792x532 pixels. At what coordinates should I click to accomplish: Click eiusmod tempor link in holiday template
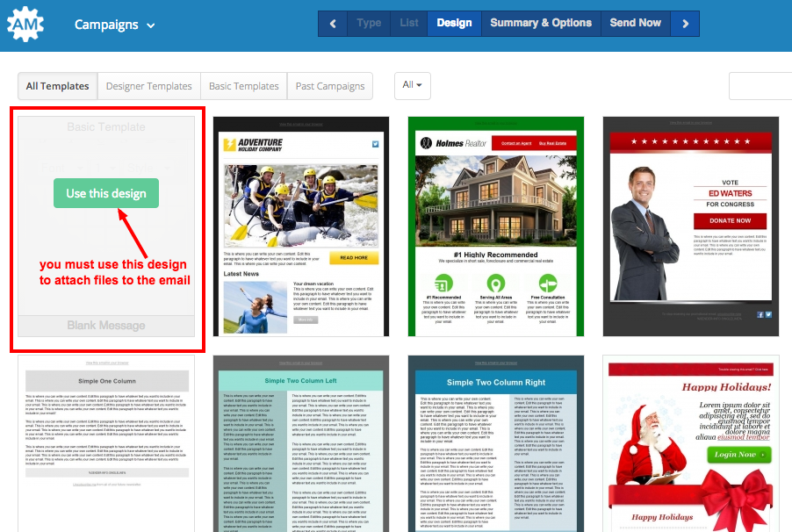[744, 437]
